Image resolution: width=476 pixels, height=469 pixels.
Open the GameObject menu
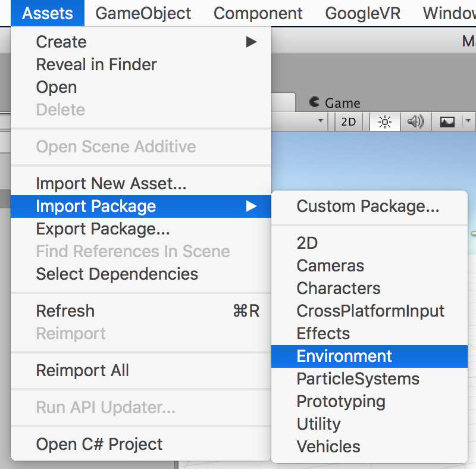pyautogui.click(x=143, y=13)
